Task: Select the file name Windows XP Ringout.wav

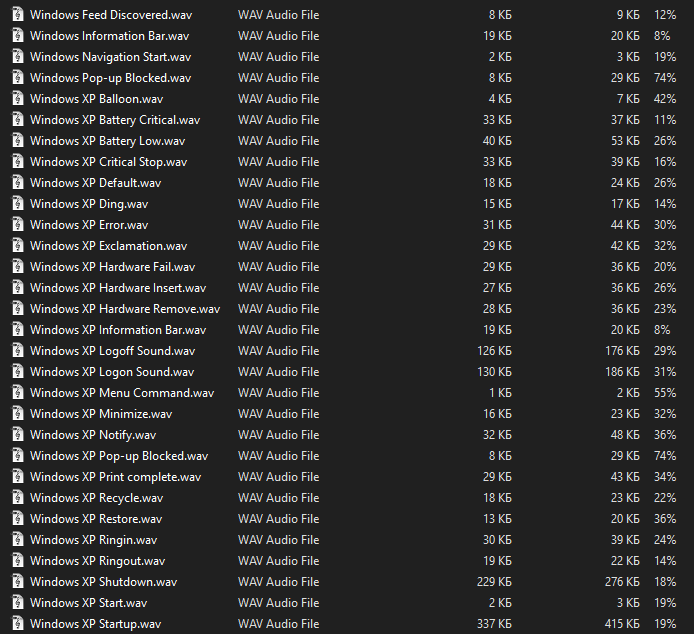Action: tap(97, 561)
